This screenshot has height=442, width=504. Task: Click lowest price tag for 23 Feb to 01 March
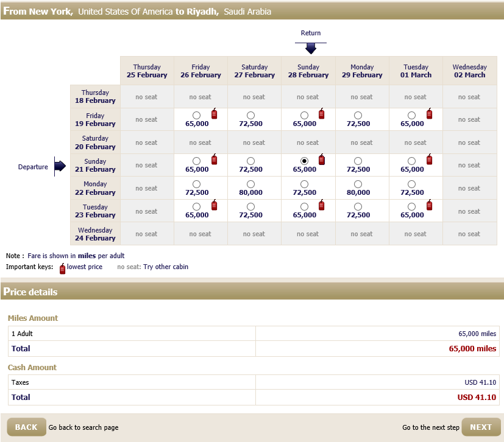[x=429, y=205]
